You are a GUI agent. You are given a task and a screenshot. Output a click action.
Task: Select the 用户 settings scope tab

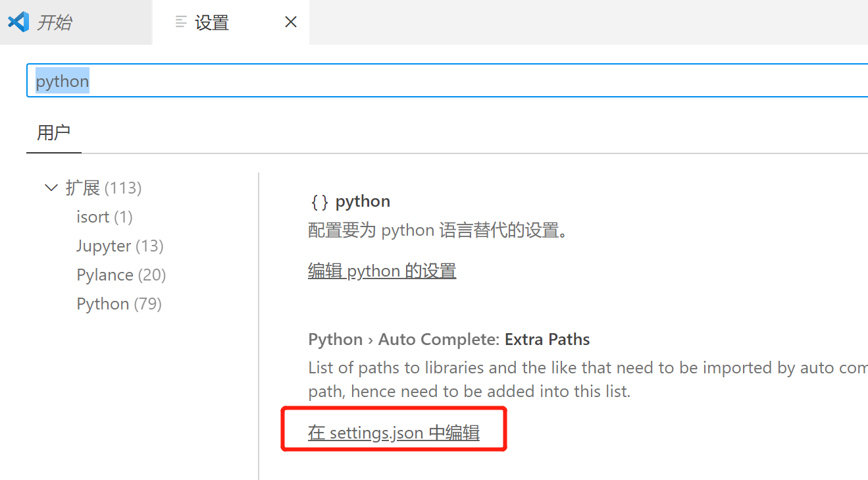(x=54, y=132)
